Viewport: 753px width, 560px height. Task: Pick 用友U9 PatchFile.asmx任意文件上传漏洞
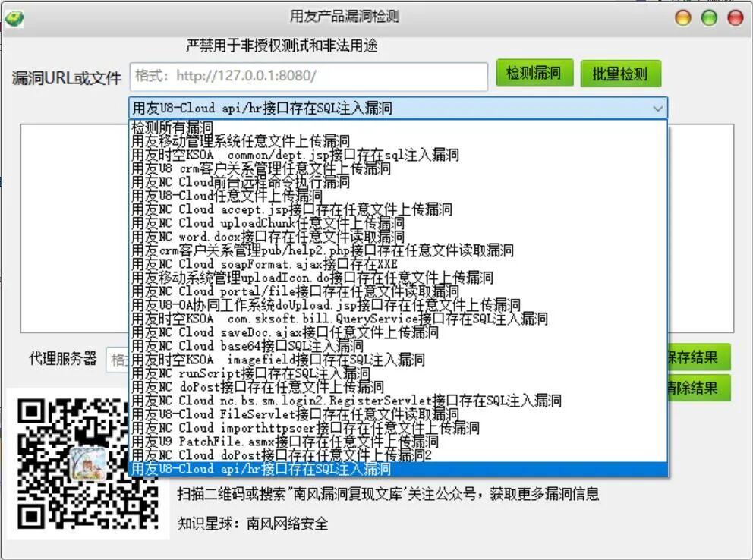click(398, 442)
